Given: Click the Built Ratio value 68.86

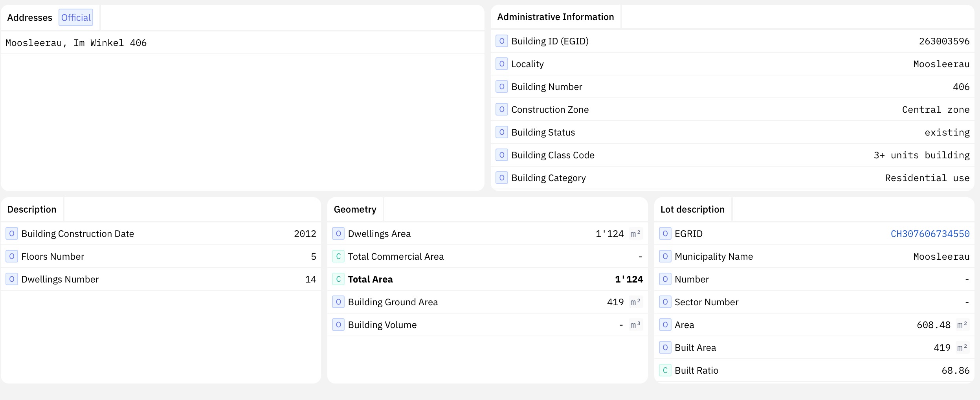Looking at the screenshot, I should pyautogui.click(x=955, y=371).
